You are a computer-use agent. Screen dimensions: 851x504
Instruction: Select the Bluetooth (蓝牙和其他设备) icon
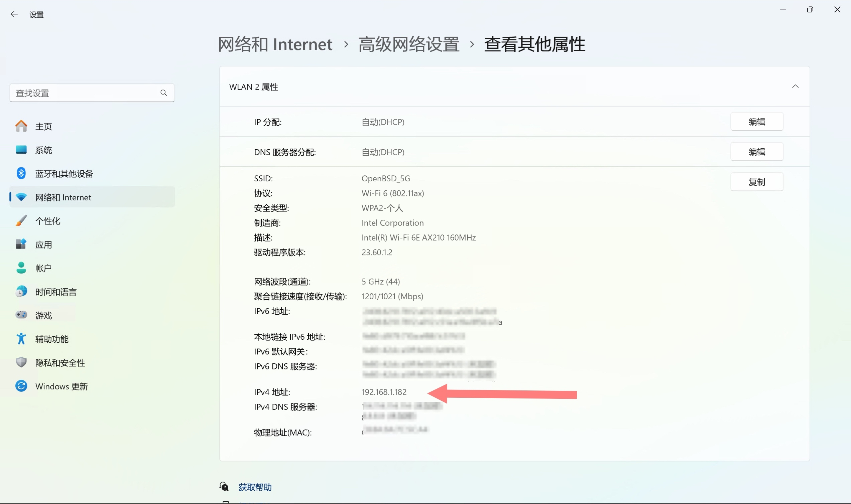(21, 173)
